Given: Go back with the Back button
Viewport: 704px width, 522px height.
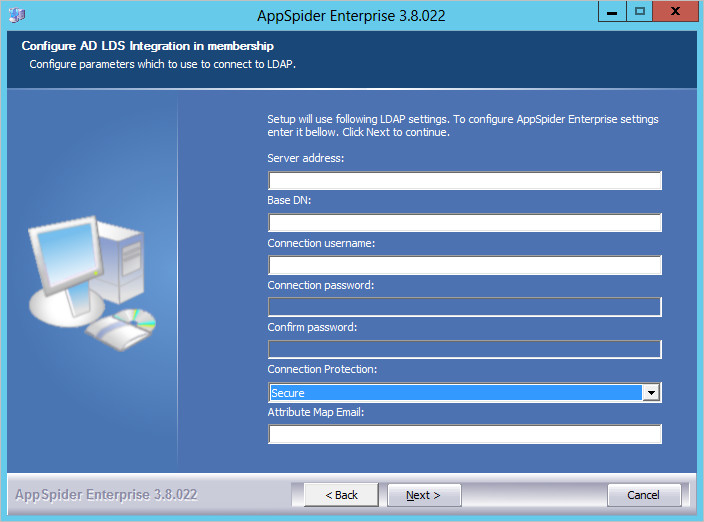Looking at the screenshot, I should (x=335, y=495).
